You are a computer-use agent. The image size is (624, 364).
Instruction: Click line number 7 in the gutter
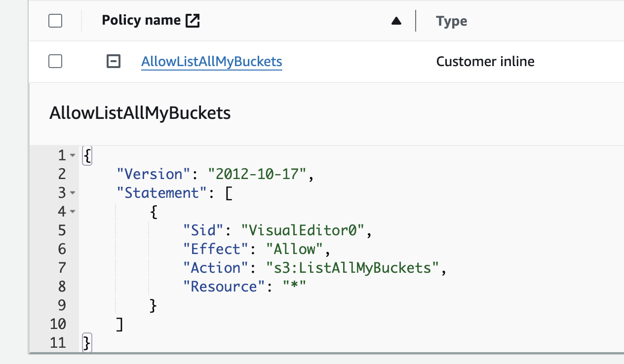point(62,268)
